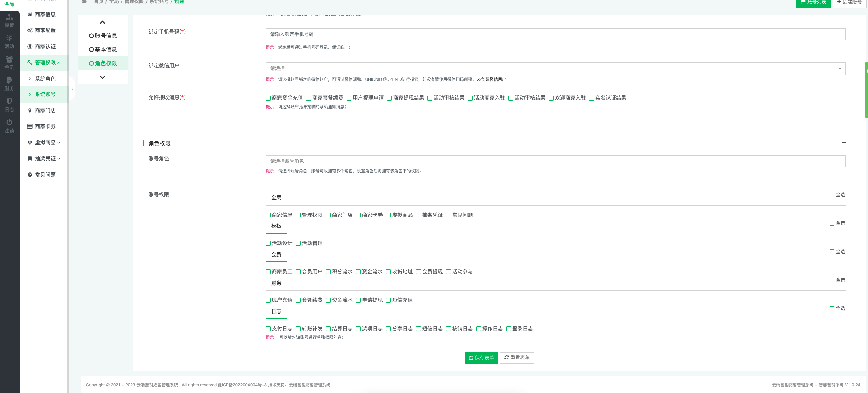868x393 pixels.
Task: Click the 注销 logout power icon
Action: click(9, 122)
